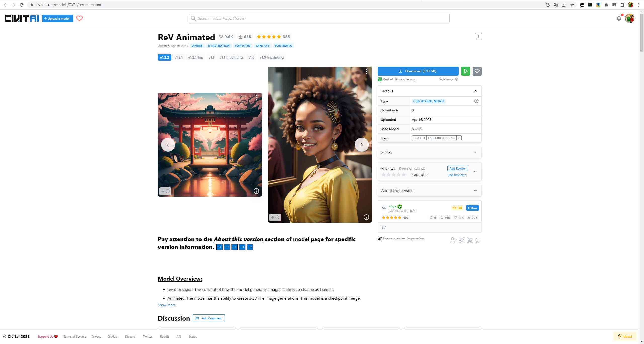
Task: Click the coffee cup icon in creator card
Action: tap(384, 227)
